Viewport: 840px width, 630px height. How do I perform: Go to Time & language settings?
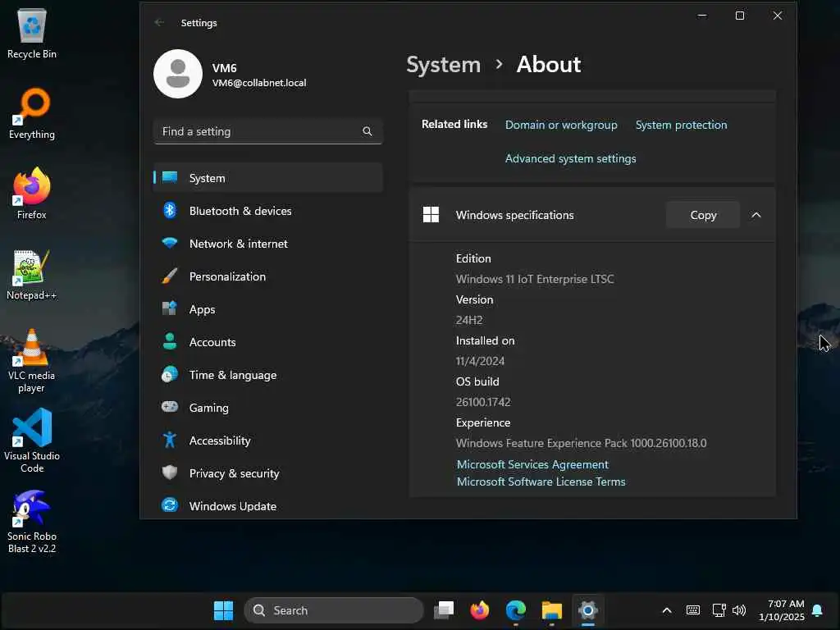pos(268,375)
